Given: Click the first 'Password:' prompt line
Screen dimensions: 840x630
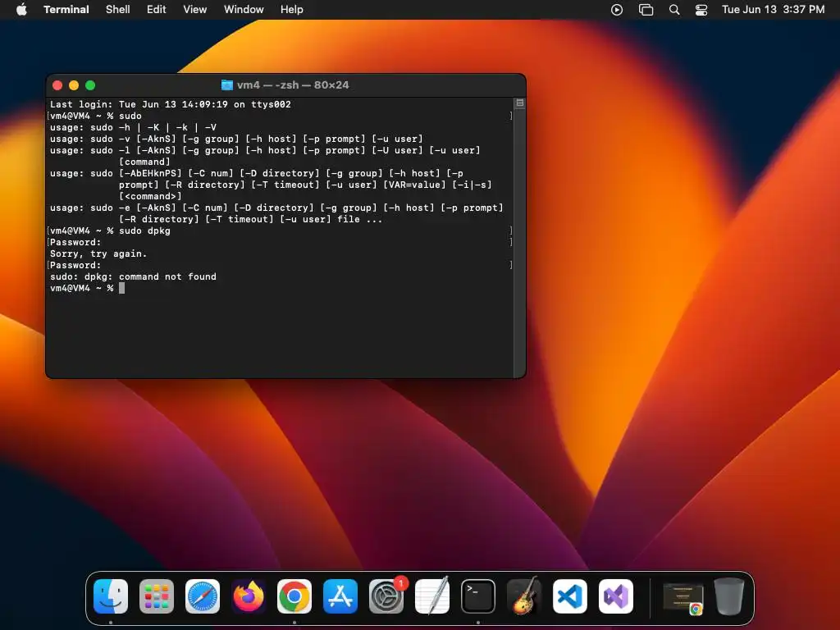Looking at the screenshot, I should pyautogui.click(x=75, y=242).
